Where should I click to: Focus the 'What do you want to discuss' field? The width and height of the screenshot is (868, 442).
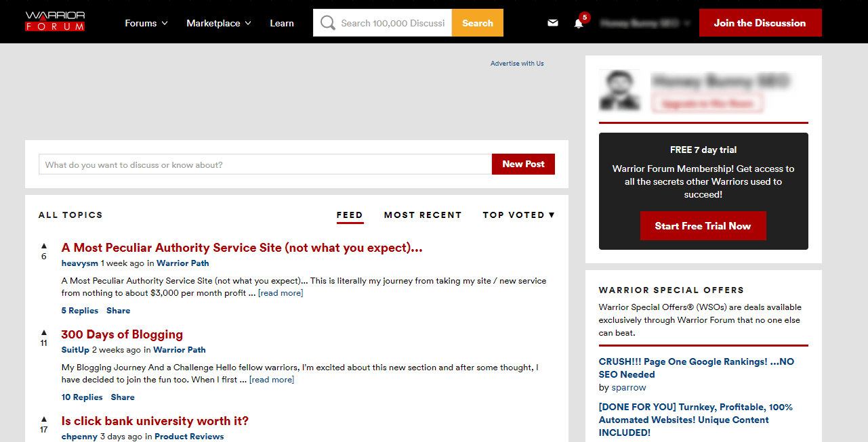click(x=264, y=164)
